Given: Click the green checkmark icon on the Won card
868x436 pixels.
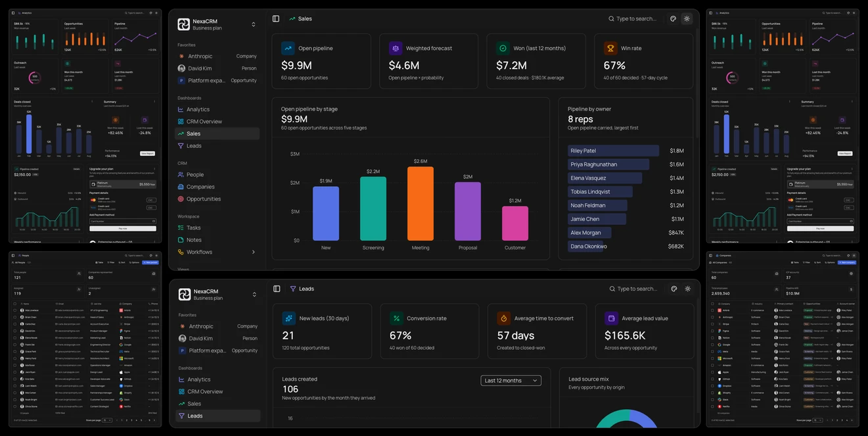Looking at the screenshot, I should 503,48.
